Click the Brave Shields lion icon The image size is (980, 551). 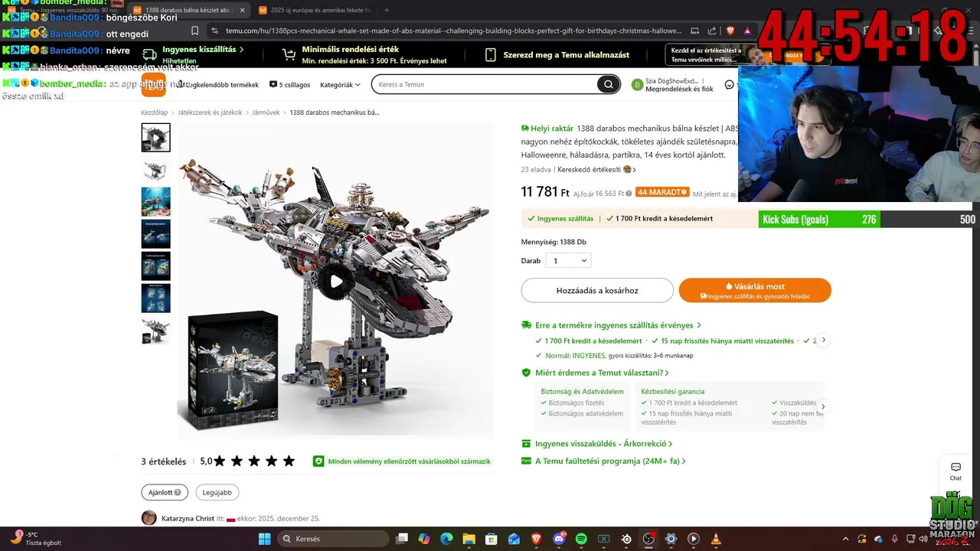tap(730, 31)
